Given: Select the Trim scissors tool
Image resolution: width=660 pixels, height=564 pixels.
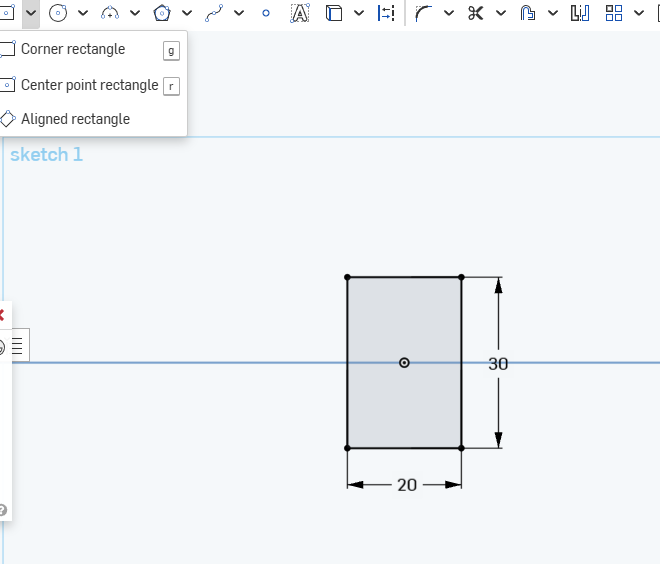Looking at the screenshot, I should pos(475,13).
